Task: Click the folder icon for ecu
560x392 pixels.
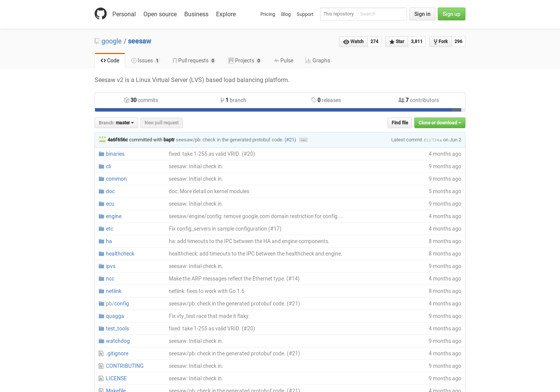Action: click(101, 204)
